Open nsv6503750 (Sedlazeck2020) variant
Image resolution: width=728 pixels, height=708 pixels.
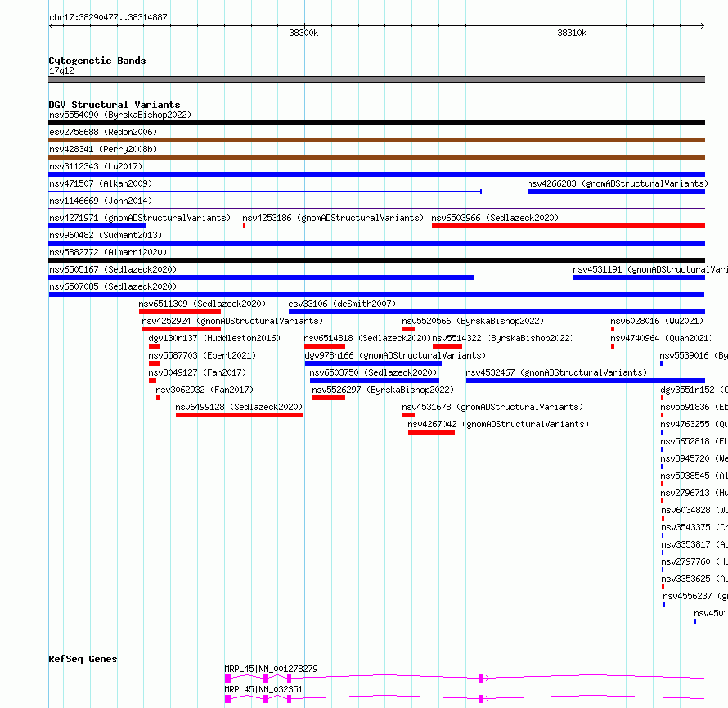[x=373, y=372]
